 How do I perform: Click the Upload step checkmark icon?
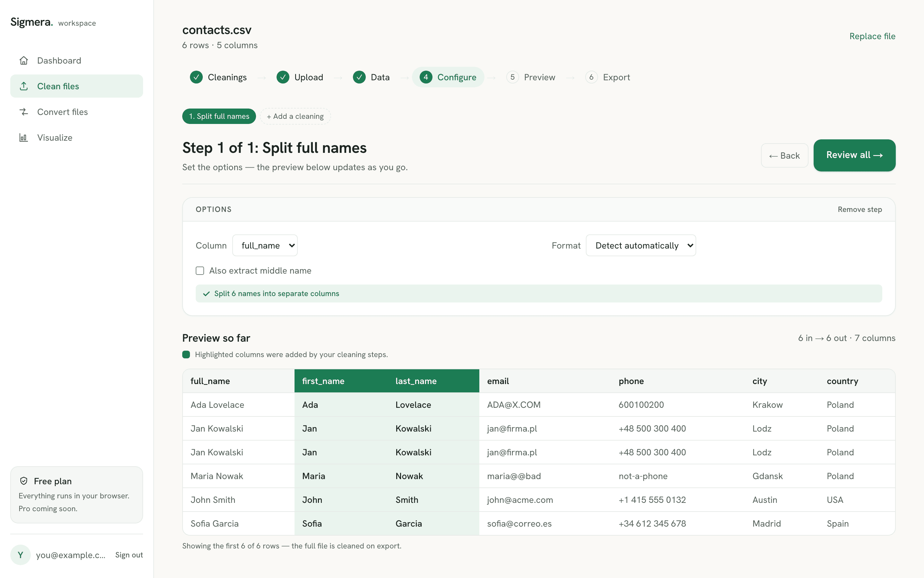(x=283, y=77)
